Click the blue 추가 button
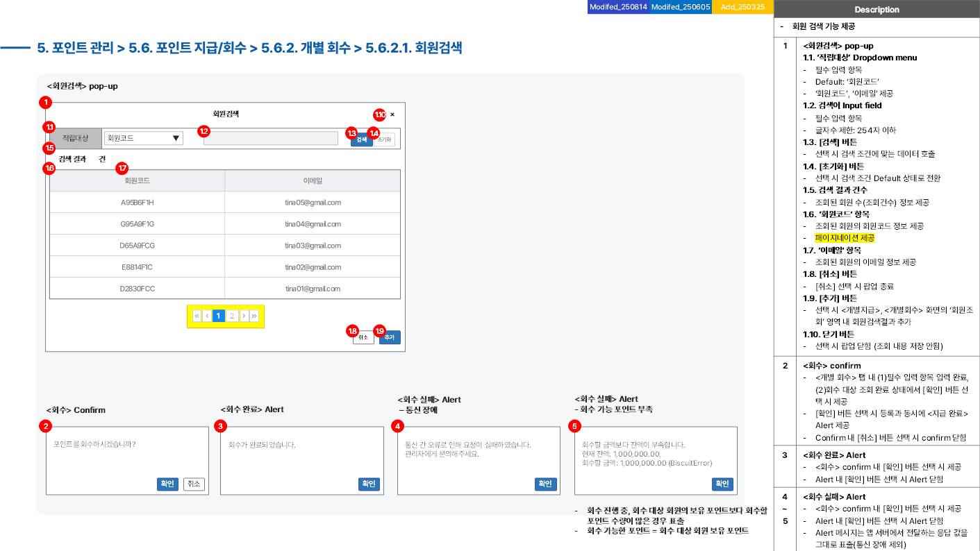The image size is (980, 551). click(390, 338)
